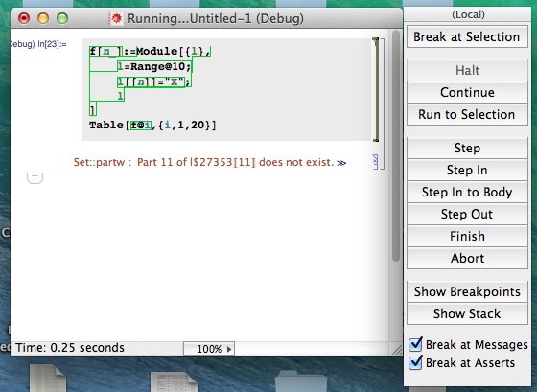
Task: Open message details via the » chevrons
Action: pos(341,163)
